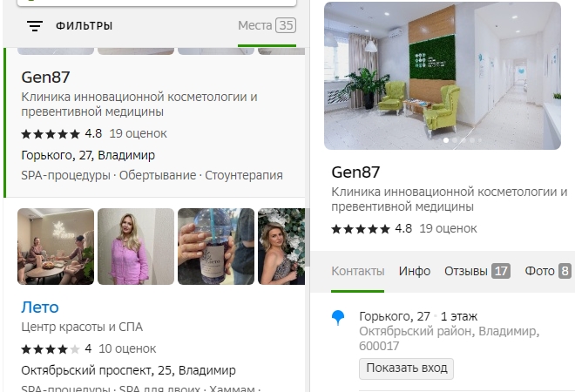Open the filters icon
The height and width of the screenshot is (392, 575).
pos(35,25)
